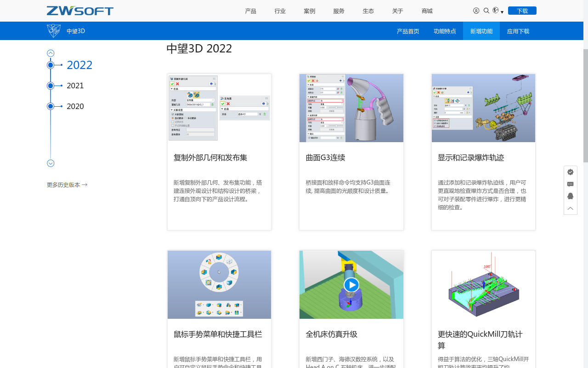Click the 中望3D product logo icon

(54, 31)
